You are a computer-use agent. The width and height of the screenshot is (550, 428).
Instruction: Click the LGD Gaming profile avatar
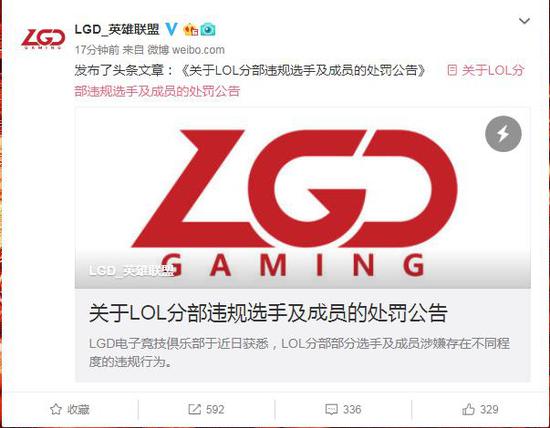pyautogui.click(x=43, y=39)
